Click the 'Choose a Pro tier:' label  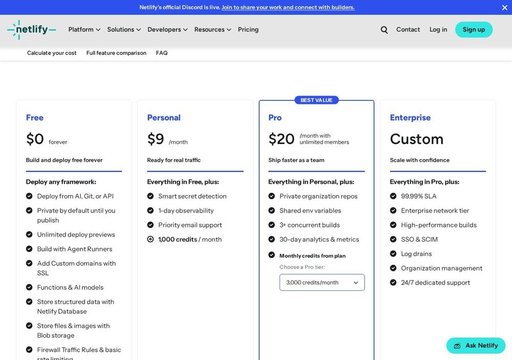pyautogui.click(x=302, y=267)
